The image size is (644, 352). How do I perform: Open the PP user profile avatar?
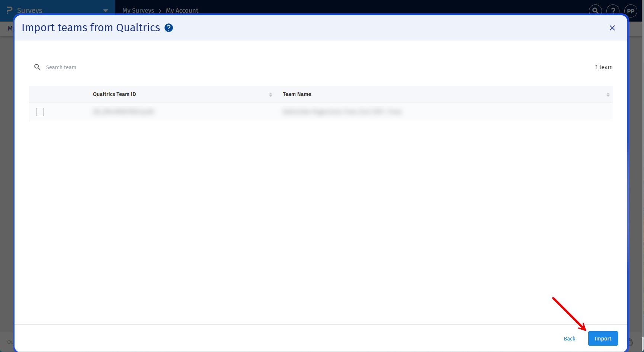click(631, 11)
